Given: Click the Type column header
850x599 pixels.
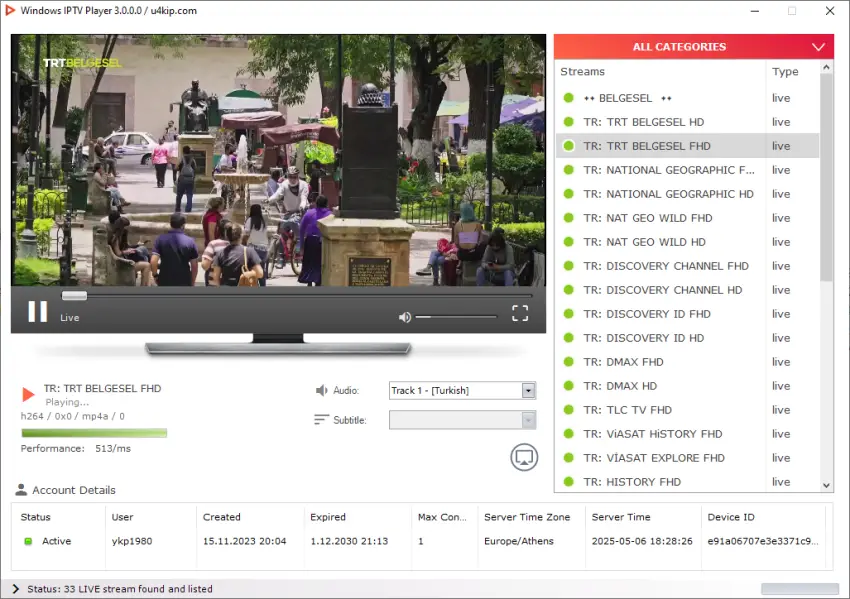Looking at the screenshot, I should point(793,72).
